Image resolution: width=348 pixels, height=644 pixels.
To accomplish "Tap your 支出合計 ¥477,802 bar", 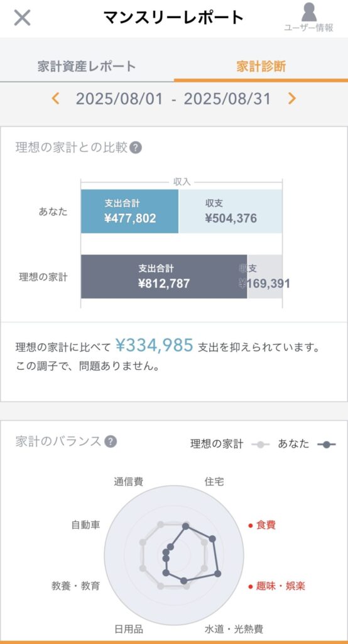I will click(x=129, y=211).
